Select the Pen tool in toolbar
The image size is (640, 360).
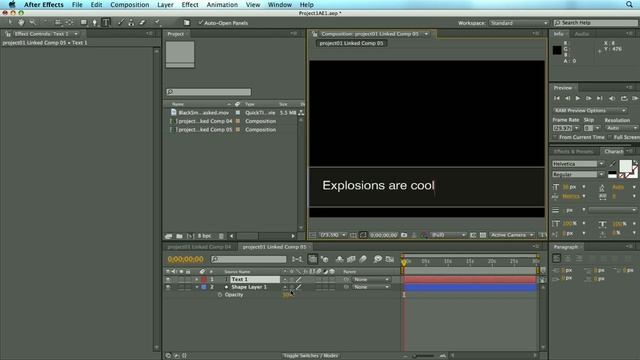tap(95, 22)
